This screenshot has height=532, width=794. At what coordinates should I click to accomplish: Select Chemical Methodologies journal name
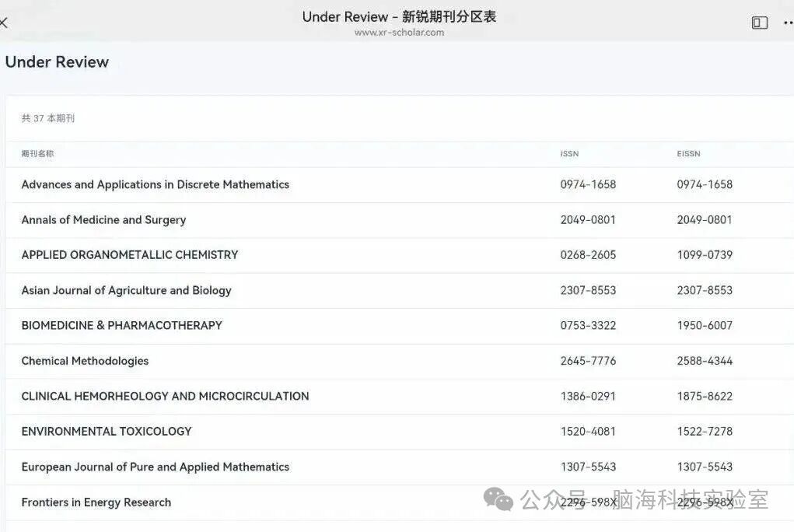click(x=85, y=361)
